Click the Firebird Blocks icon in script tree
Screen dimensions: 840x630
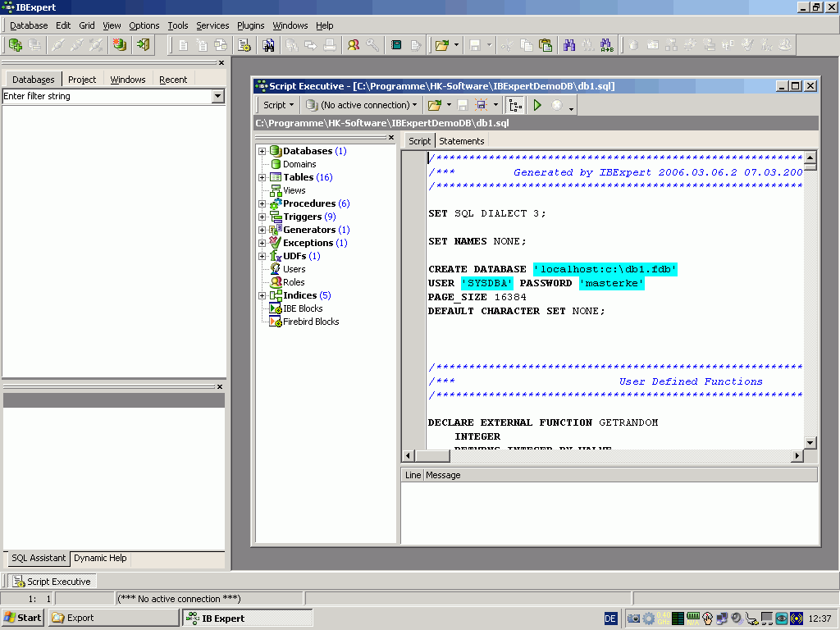[x=276, y=322]
